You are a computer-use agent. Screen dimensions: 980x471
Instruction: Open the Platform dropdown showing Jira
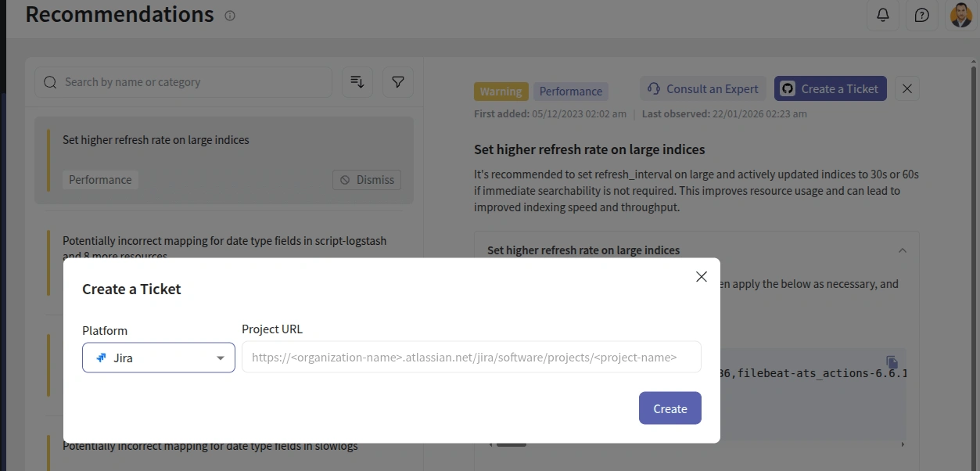tap(158, 357)
